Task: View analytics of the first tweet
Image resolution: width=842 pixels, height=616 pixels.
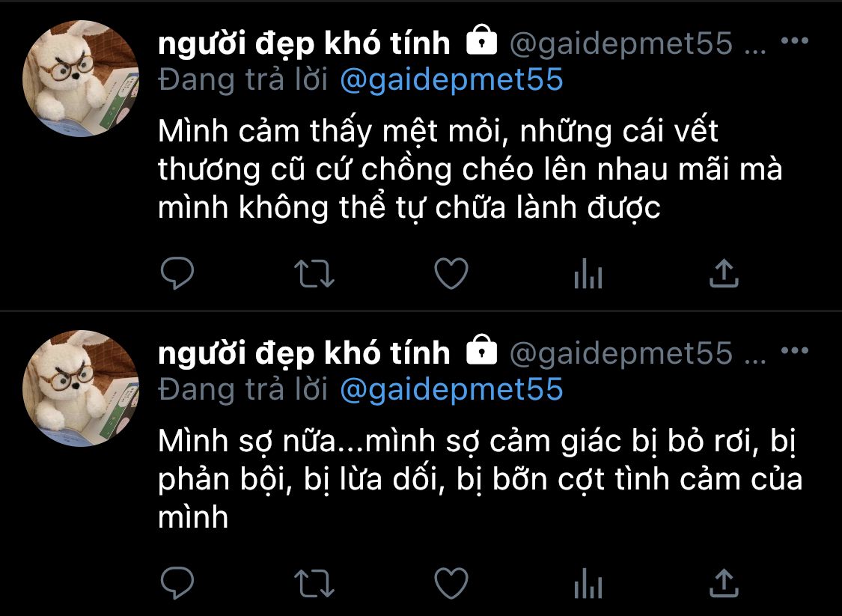Action: coord(588,273)
